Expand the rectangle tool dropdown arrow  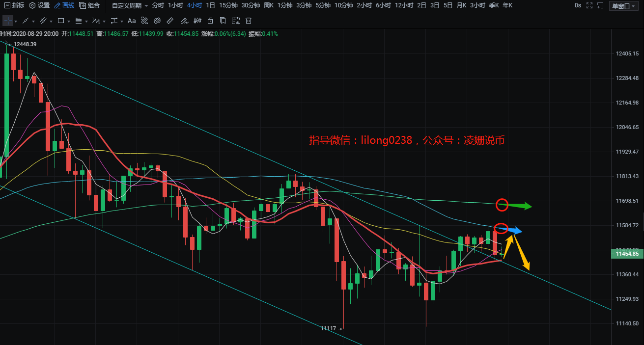69,22
